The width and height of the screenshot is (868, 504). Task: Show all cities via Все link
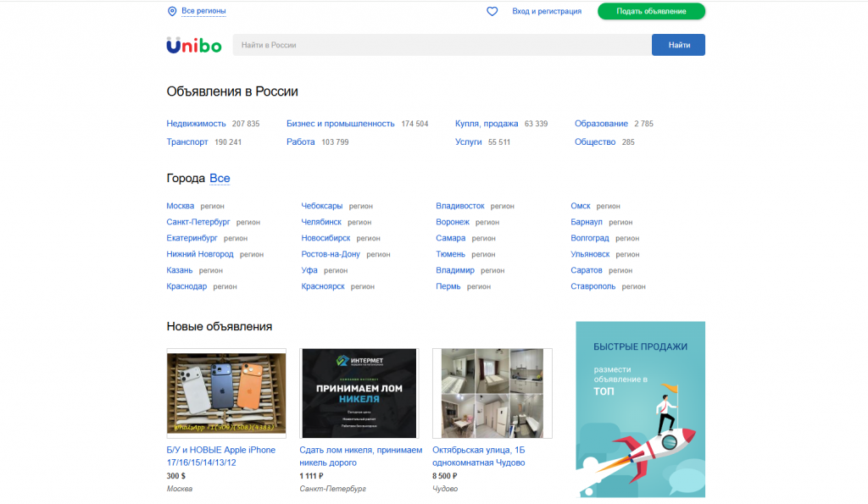tap(220, 178)
